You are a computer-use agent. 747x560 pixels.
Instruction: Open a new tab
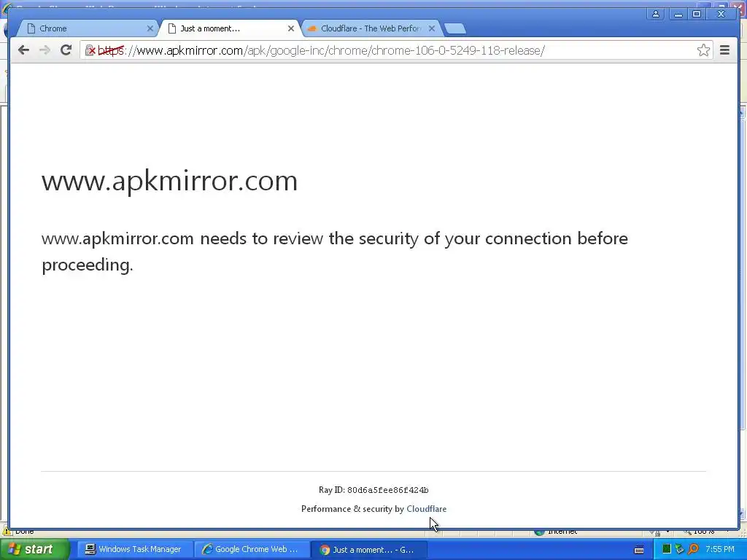(455, 29)
